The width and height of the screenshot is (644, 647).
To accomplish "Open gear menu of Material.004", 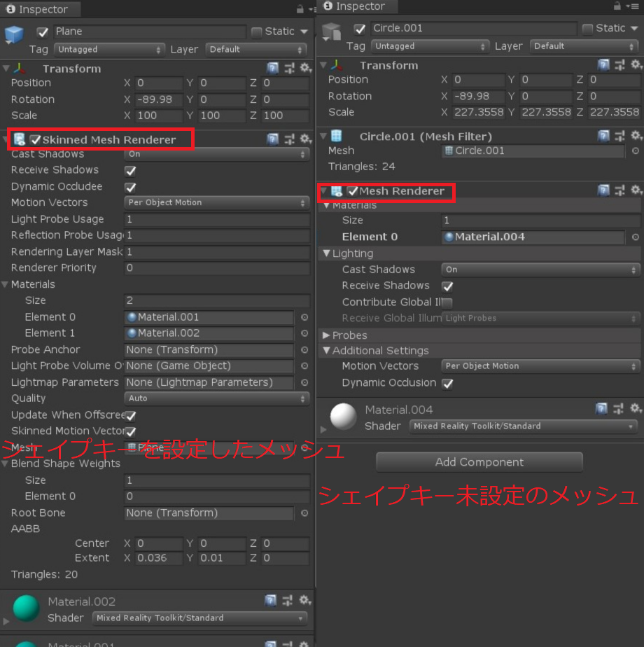I will [x=636, y=408].
